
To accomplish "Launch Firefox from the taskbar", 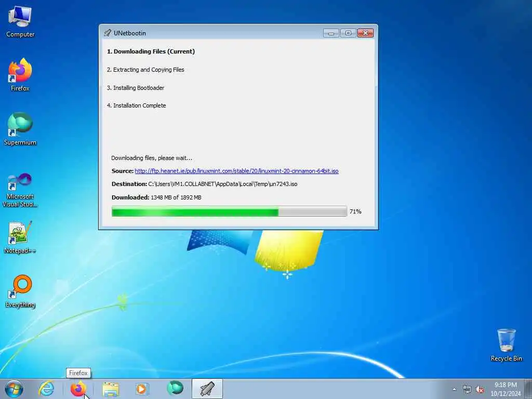I will (x=78, y=389).
